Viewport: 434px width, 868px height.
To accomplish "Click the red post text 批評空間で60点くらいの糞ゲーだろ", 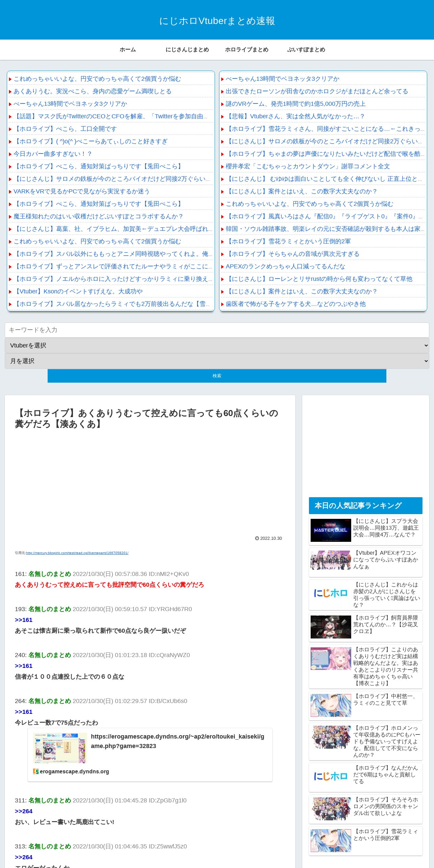I will tap(110, 585).
